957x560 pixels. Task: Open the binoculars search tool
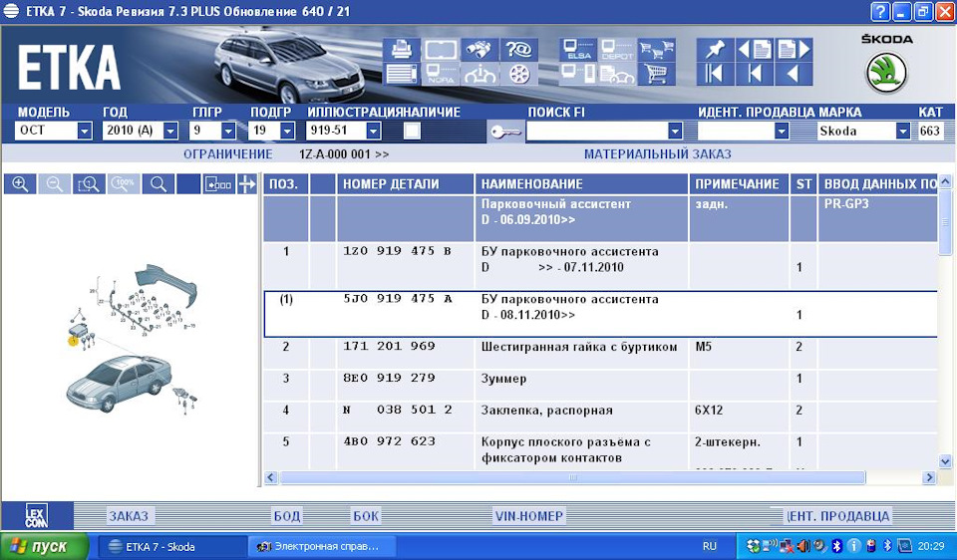tap(479, 49)
